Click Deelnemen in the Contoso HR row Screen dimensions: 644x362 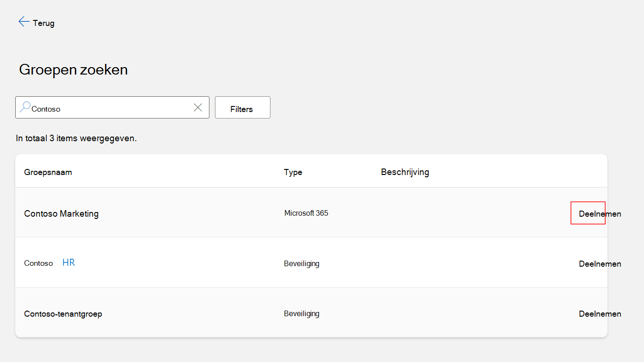coord(600,263)
